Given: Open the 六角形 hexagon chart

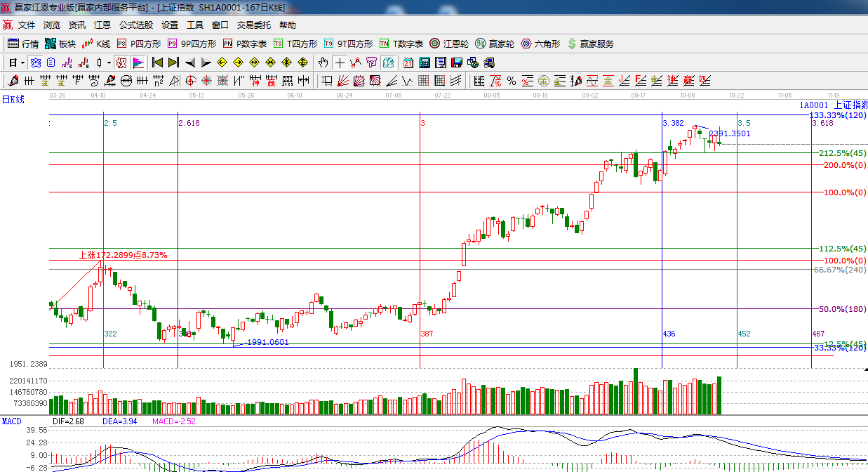Looking at the screenshot, I should point(540,44).
